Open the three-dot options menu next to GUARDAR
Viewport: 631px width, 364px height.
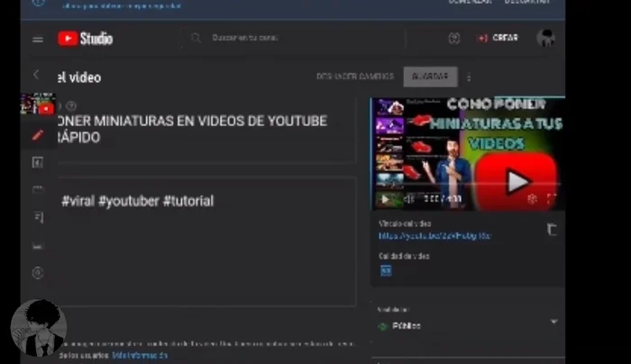click(469, 77)
